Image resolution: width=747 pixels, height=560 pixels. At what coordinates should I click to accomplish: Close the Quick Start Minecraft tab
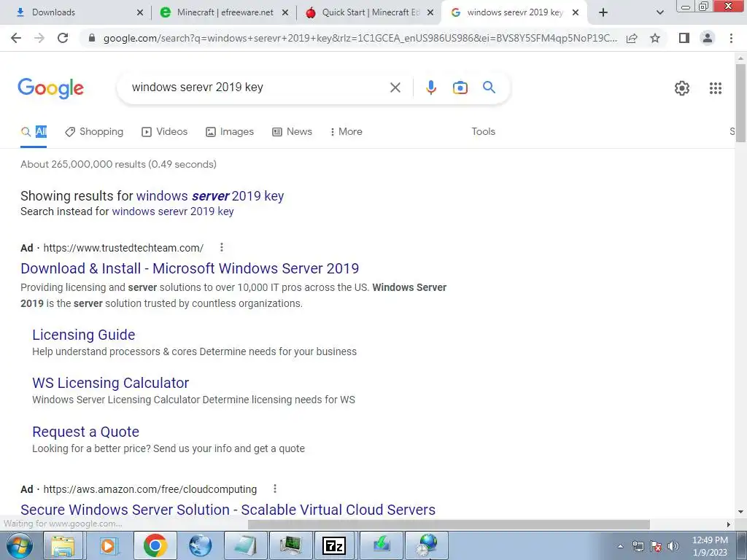click(430, 13)
